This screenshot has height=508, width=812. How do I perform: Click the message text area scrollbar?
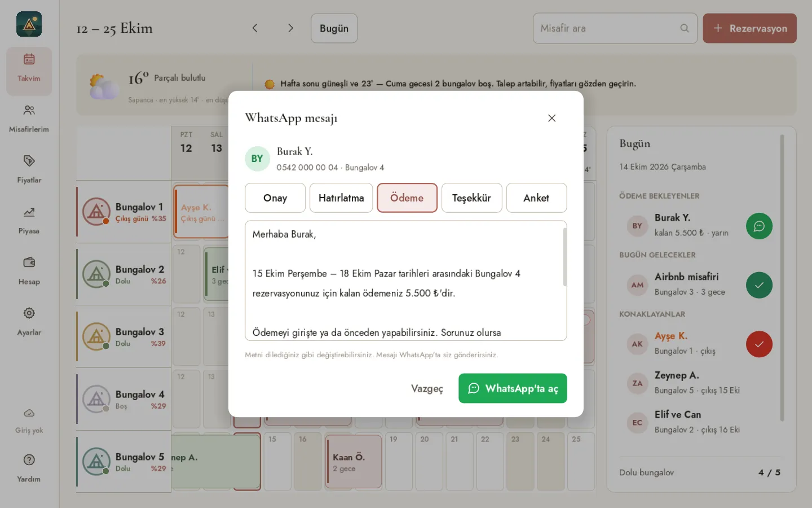(564, 257)
